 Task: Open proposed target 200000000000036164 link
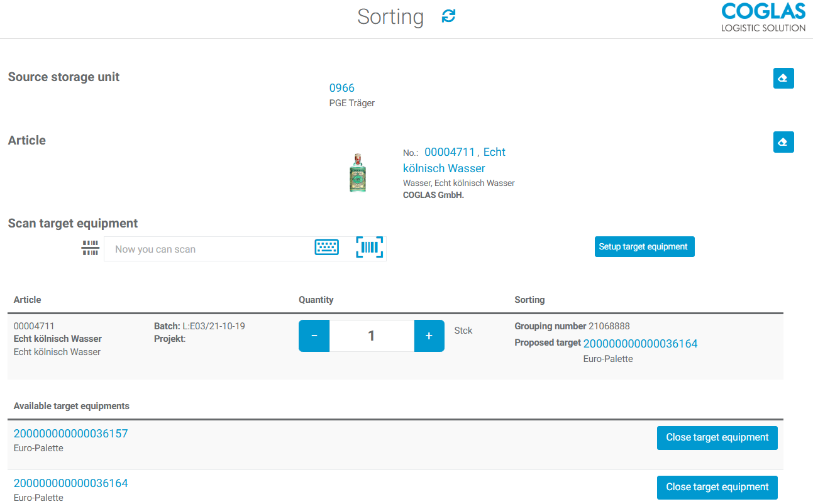[x=641, y=344]
